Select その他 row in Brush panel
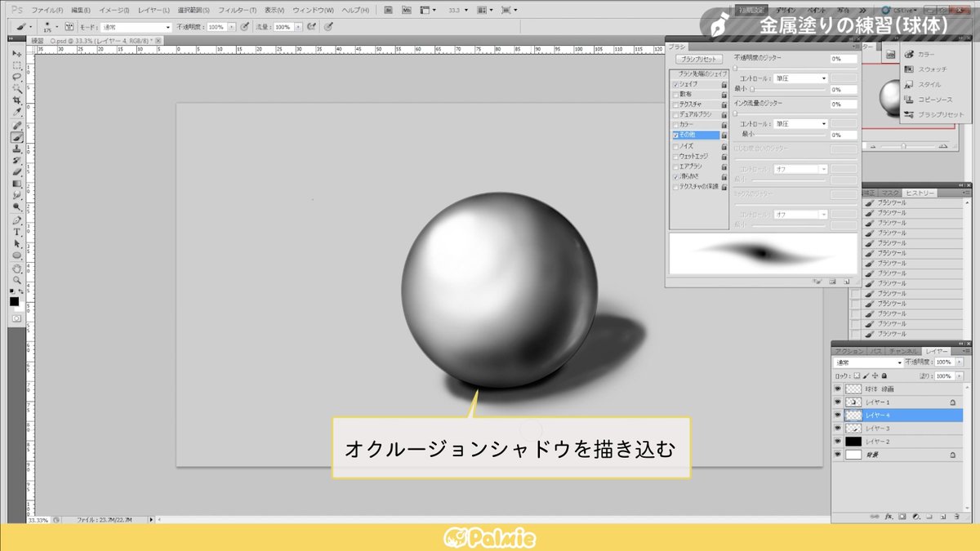Viewport: 980px width, 551px height. 694,136
